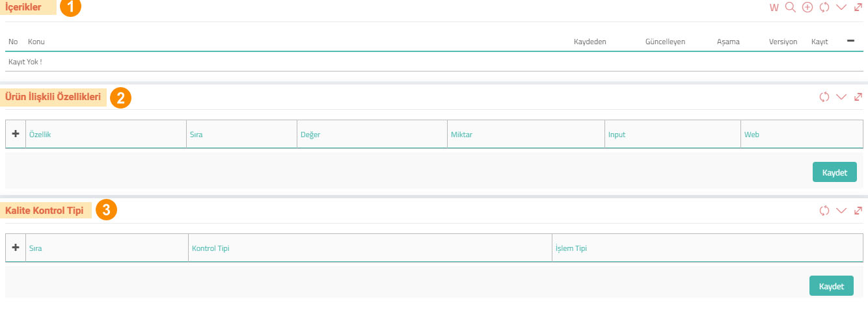868x325 pixels.
Task: Refresh Ürün İlişkili Özellikleri panel
Action: click(824, 97)
